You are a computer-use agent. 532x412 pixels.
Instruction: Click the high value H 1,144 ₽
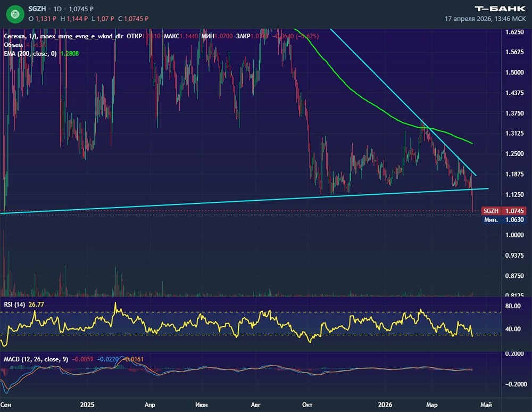tap(74, 19)
